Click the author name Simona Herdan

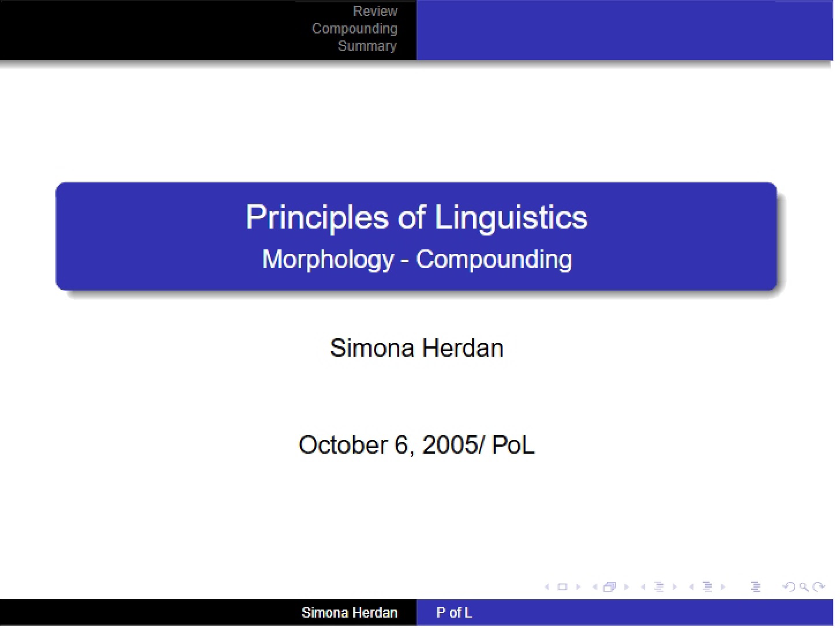coord(417,348)
